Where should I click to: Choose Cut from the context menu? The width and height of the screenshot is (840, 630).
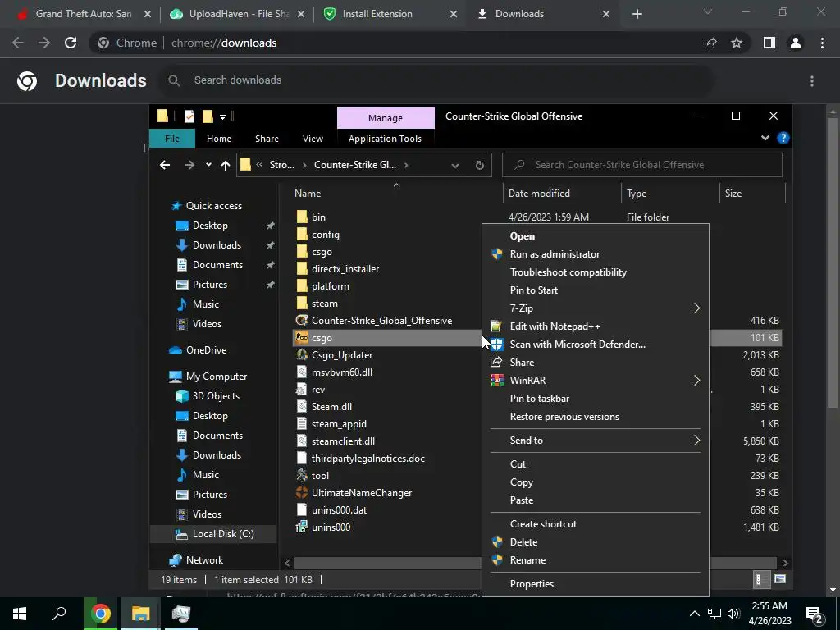(518, 464)
